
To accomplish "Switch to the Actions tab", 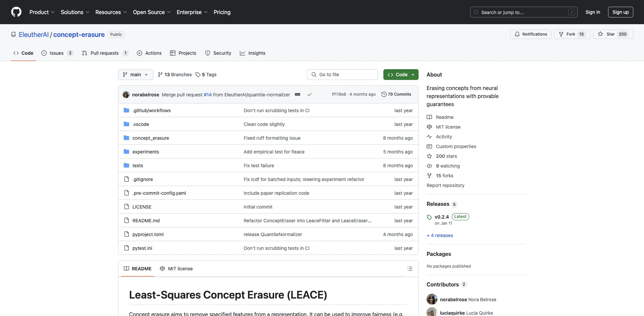I will coord(149,53).
